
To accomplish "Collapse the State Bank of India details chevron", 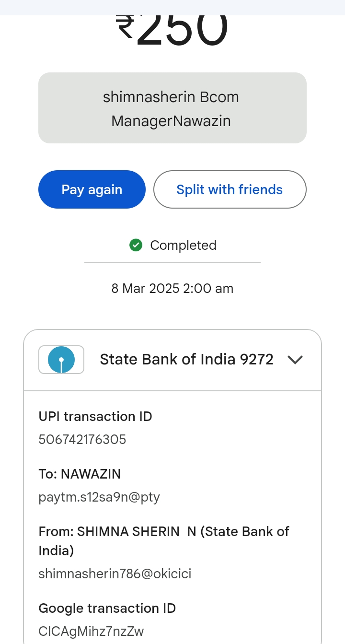I will tap(295, 360).
